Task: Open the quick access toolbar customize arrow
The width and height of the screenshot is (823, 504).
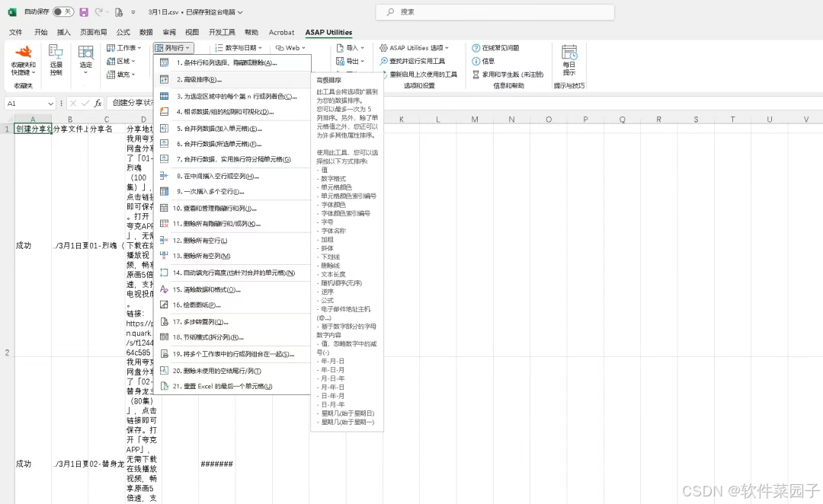Action: 133,11
